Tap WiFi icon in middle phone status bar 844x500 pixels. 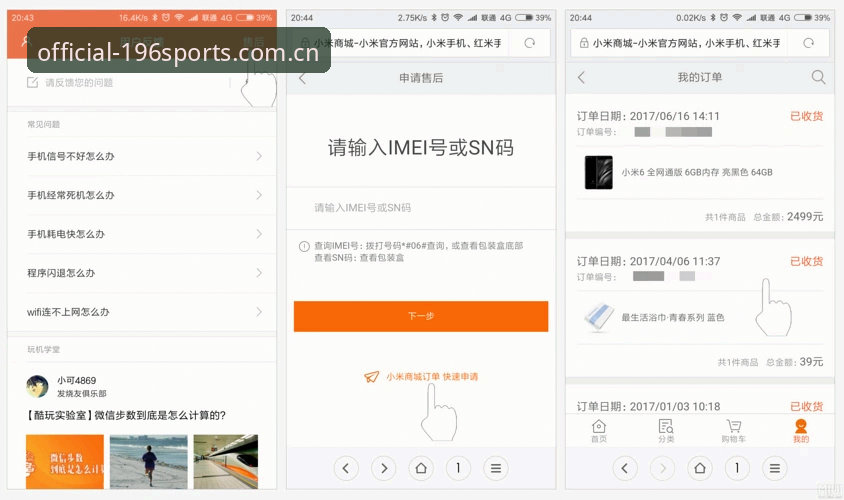tap(458, 18)
